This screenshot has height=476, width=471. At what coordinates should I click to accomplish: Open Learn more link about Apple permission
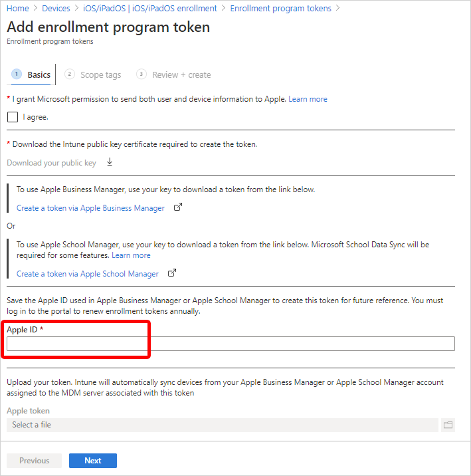(x=308, y=99)
